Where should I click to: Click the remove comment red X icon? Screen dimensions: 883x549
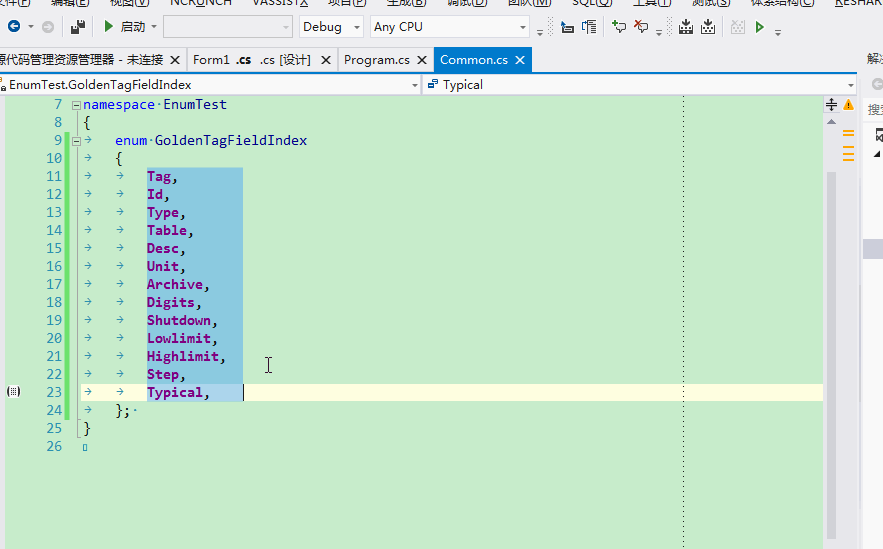[x=641, y=26]
